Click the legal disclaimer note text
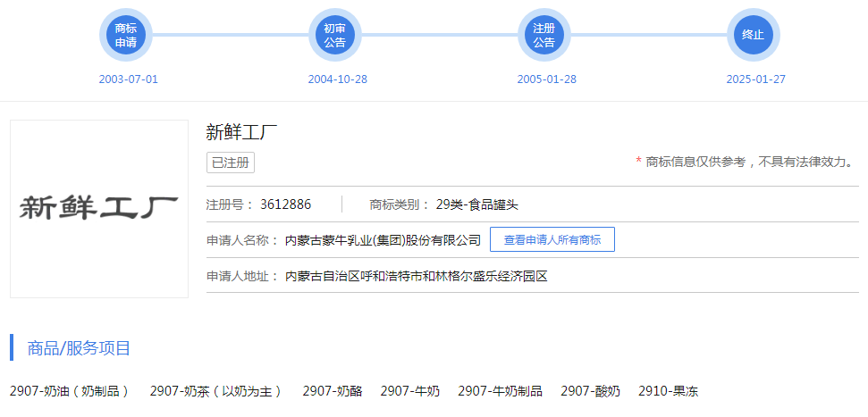This screenshot has height=417, width=868. tap(746, 162)
